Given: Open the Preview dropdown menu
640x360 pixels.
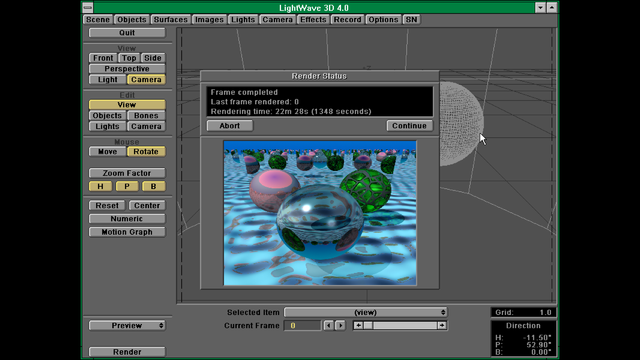Looking at the screenshot, I should pos(127,325).
